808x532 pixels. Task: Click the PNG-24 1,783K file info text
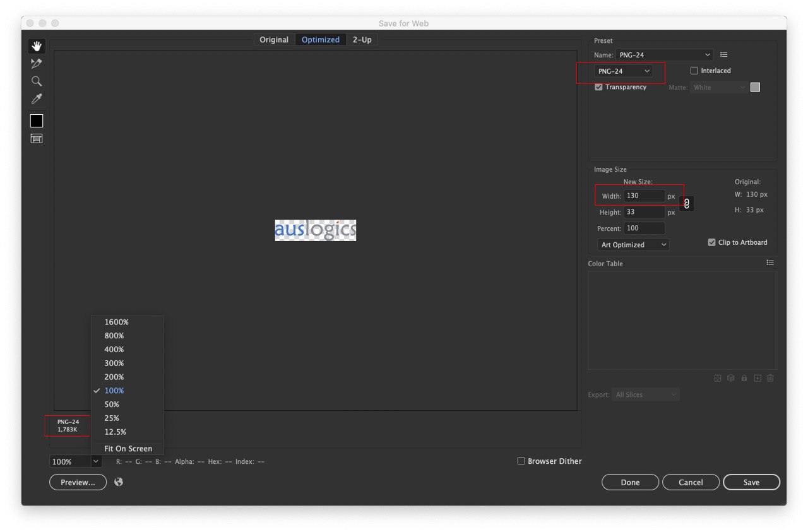click(x=68, y=426)
